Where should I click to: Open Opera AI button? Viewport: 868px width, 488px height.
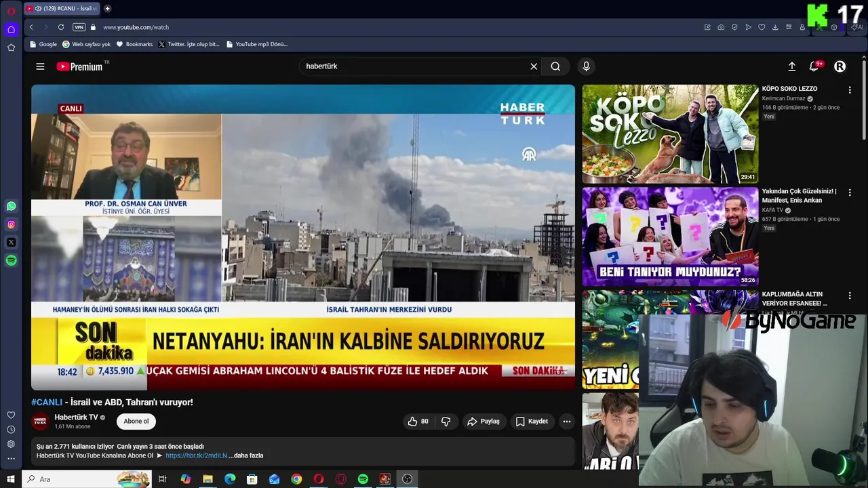[858, 27]
